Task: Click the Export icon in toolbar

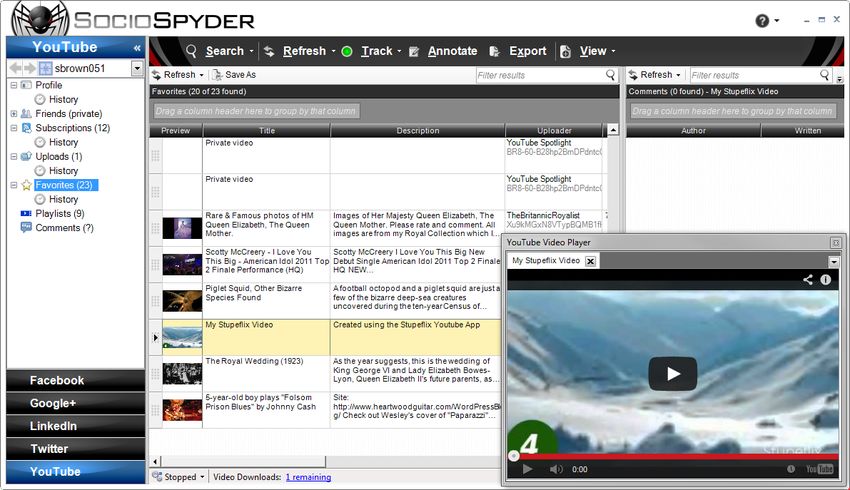Action: (x=494, y=51)
